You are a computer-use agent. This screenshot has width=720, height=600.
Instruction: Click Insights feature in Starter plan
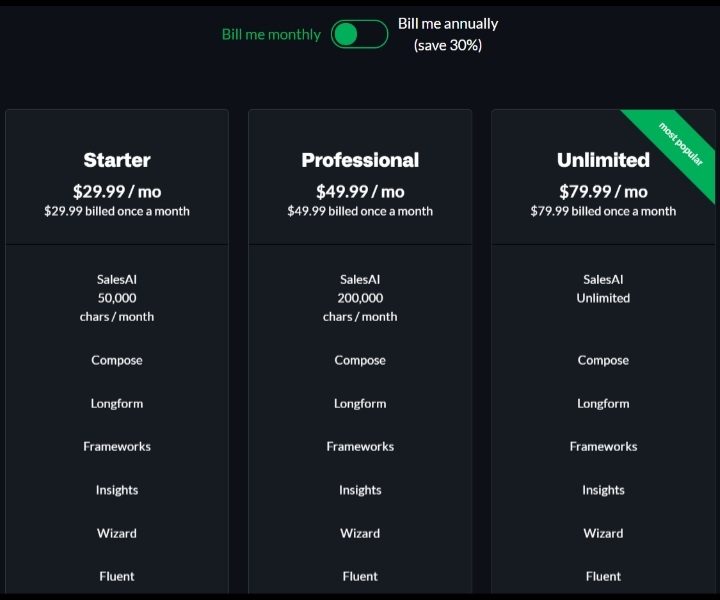click(117, 490)
